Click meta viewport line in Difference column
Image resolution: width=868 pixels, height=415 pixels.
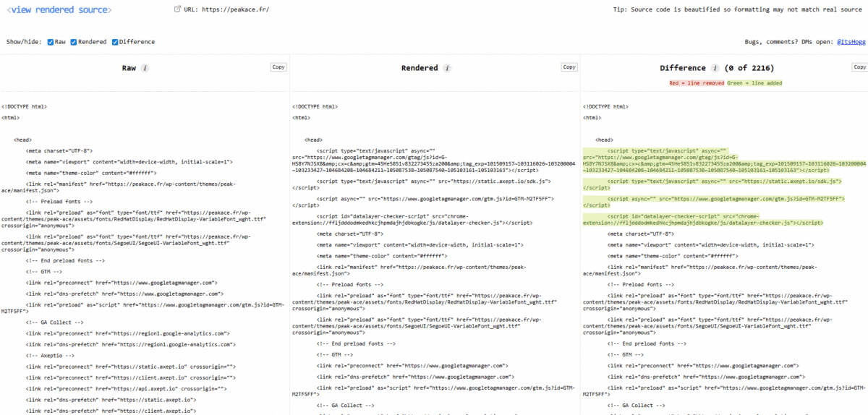(710, 245)
